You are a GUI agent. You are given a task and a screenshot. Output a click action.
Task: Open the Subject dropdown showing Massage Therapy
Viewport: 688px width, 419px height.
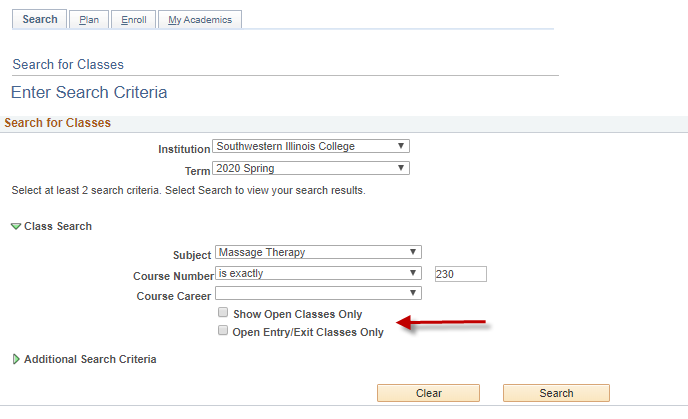point(318,253)
